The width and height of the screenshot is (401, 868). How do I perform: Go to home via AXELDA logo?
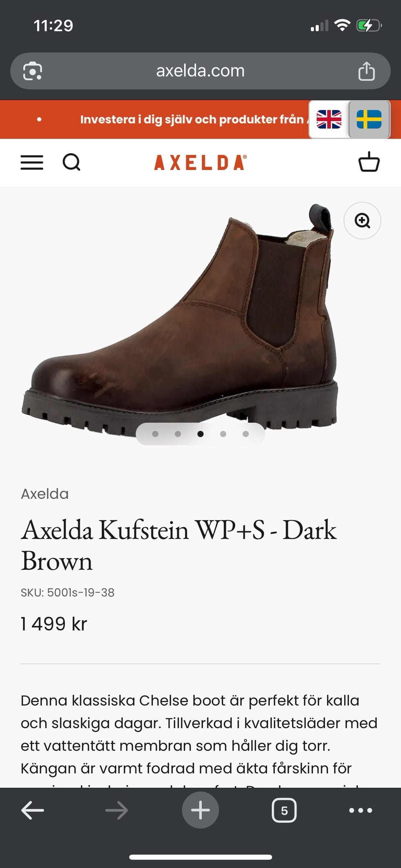click(200, 162)
